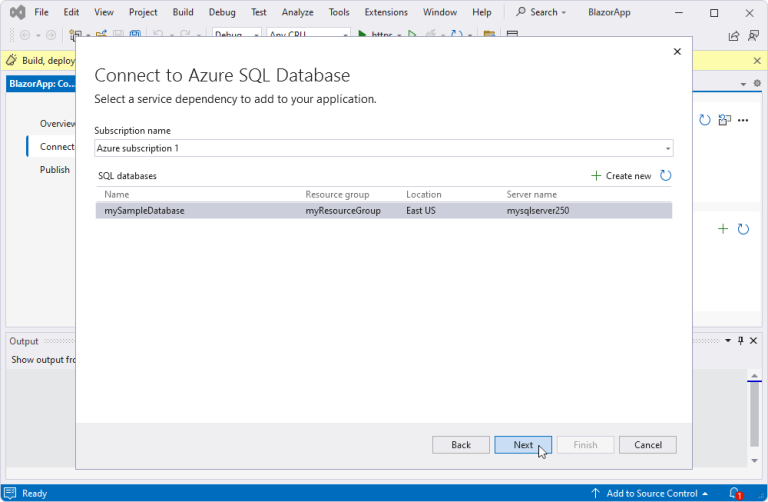768x502 pixels.
Task: Click Add to Source Control in status bar
Action: point(652,493)
